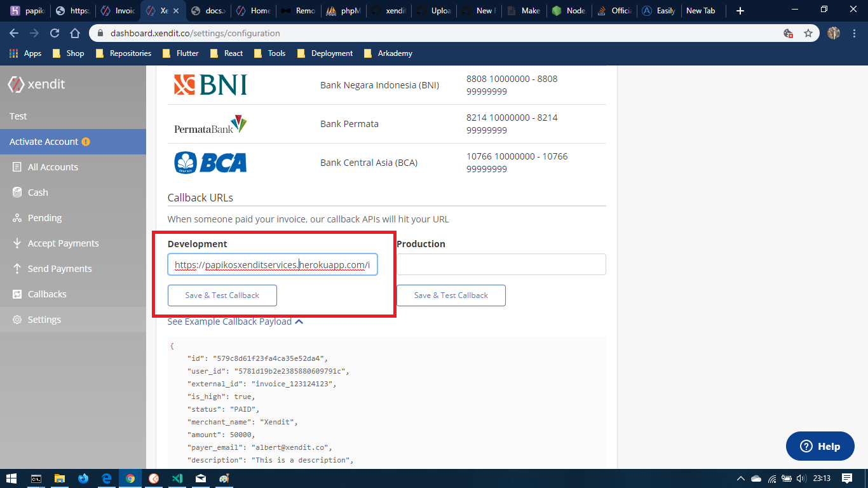This screenshot has width=868, height=488.
Task: Click the 23:13 taskbar clock
Action: [822, 478]
